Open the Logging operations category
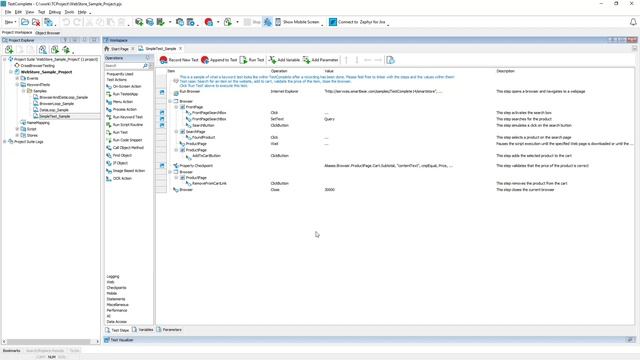Viewport: 640px width, 360px height. tap(113, 276)
